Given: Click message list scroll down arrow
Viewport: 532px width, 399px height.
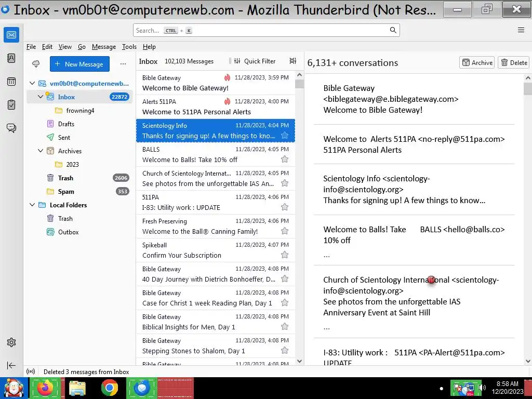Looking at the screenshot, I should tap(299, 362).
